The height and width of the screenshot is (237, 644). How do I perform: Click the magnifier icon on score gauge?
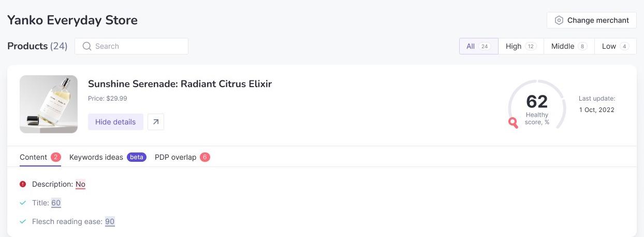pyautogui.click(x=513, y=123)
